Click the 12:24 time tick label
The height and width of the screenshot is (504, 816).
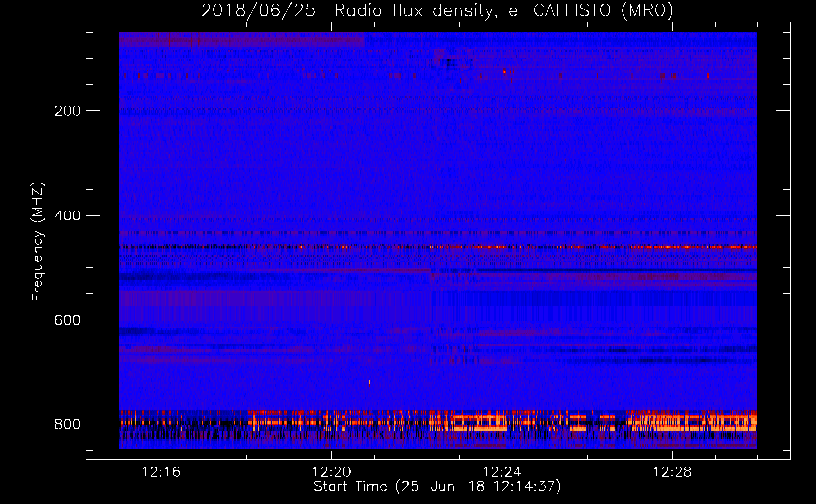tap(502, 472)
